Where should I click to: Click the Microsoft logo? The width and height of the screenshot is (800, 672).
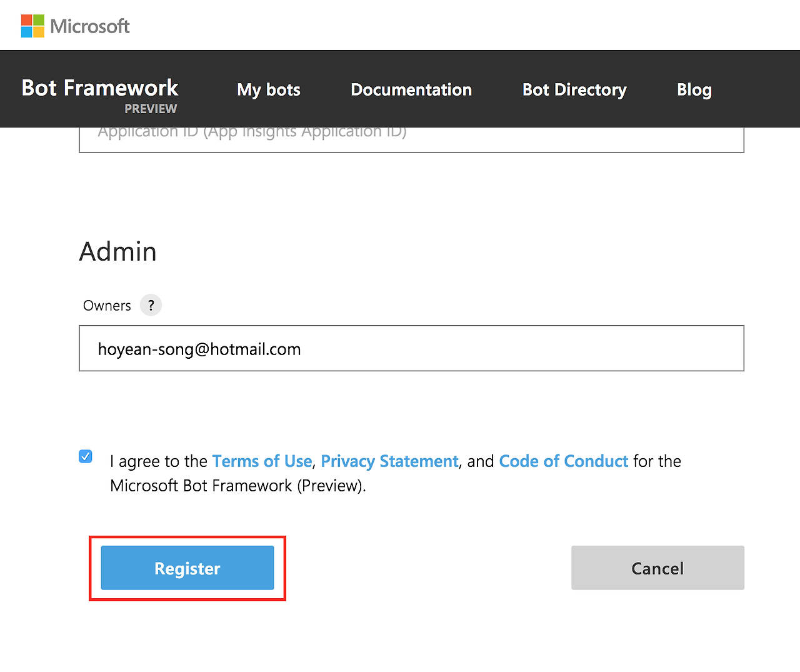76,26
